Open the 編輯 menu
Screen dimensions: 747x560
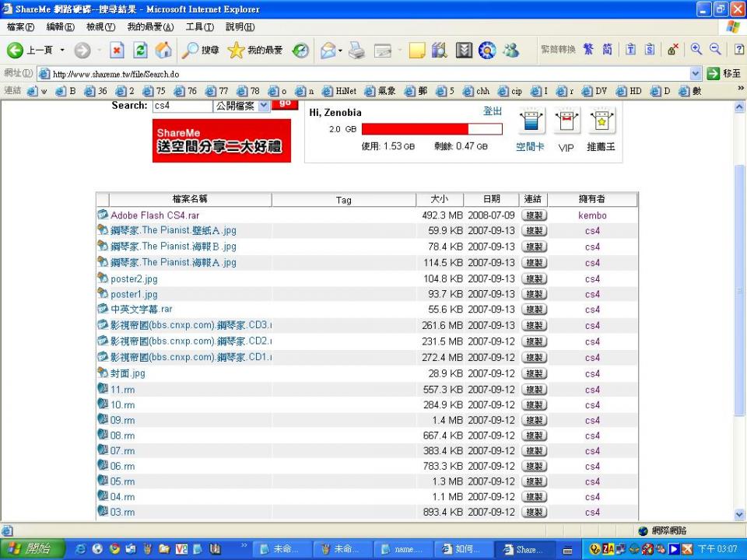pyautogui.click(x=61, y=27)
